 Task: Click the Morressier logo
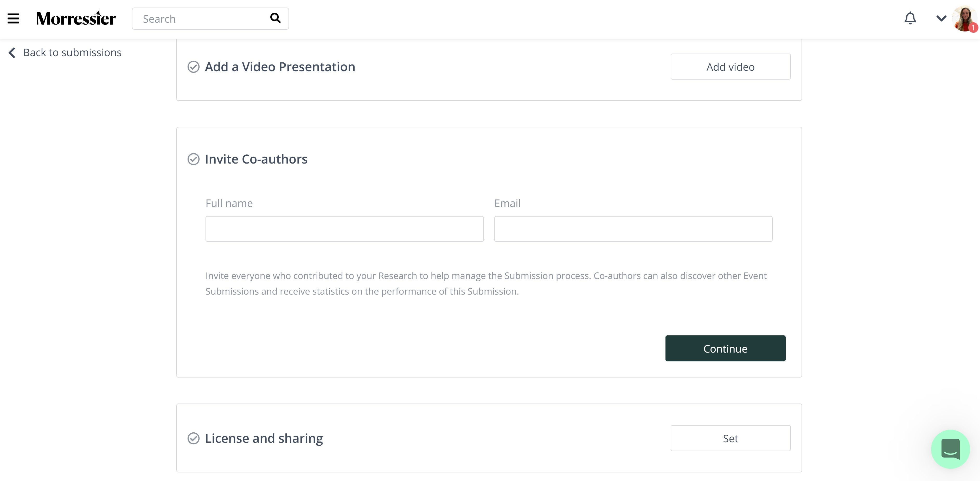[76, 18]
